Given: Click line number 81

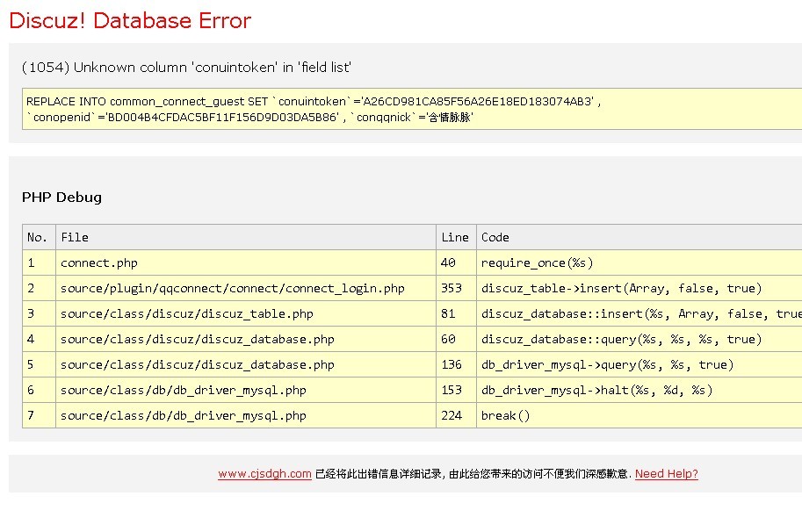Looking at the screenshot, I should pyautogui.click(x=456, y=313).
